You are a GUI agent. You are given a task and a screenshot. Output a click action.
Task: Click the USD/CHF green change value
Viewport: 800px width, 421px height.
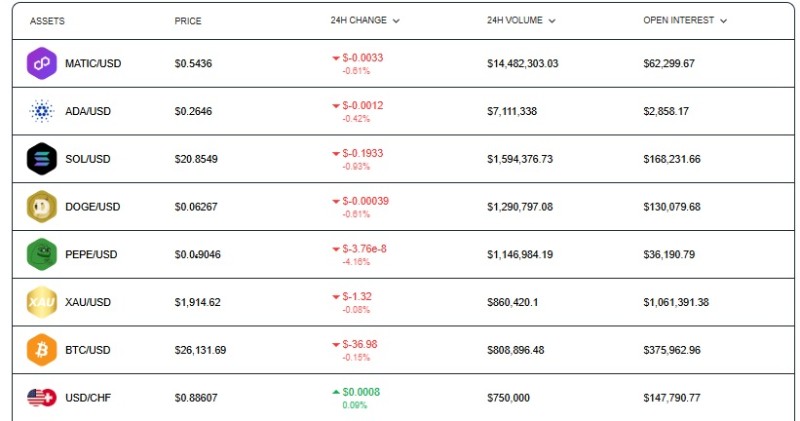point(360,392)
